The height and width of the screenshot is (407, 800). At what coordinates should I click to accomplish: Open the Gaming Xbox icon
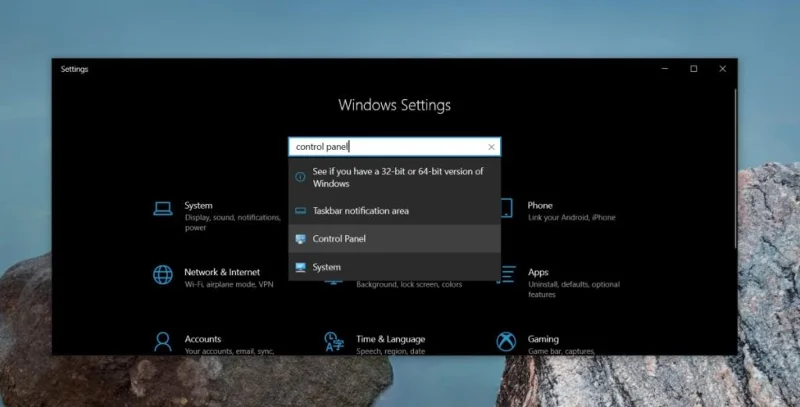[x=506, y=342]
